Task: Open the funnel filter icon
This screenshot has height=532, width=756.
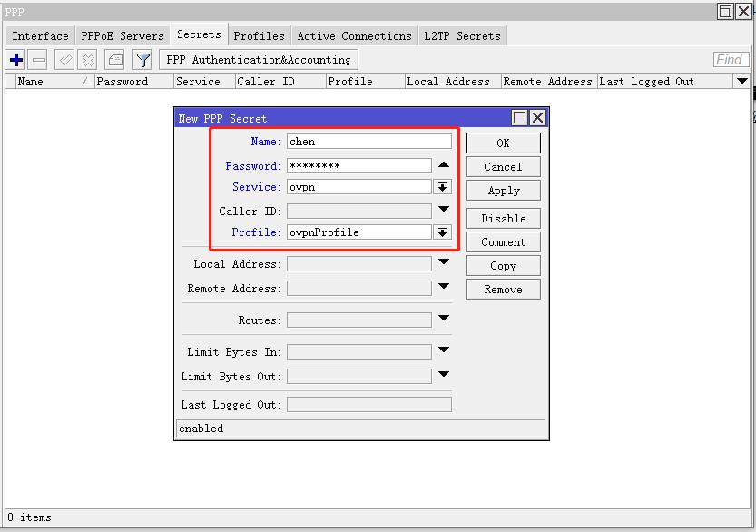Action: click(x=142, y=60)
